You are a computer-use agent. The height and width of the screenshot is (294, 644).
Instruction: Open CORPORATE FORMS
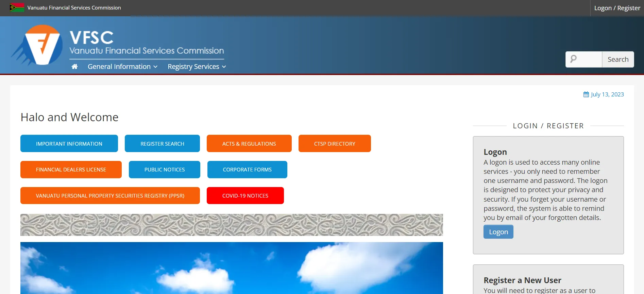tap(247, 169)
